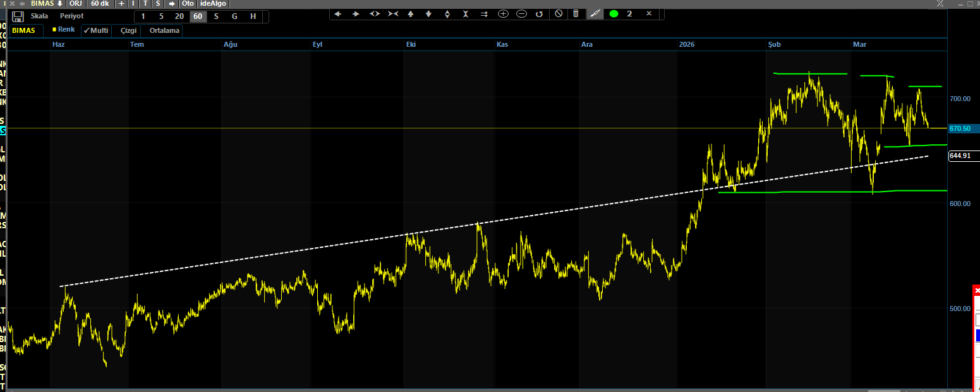This screenshot has width=980, height=392.
Task: Open the BIMAS symbol dropdown in title bar
Action: [46, 4]
